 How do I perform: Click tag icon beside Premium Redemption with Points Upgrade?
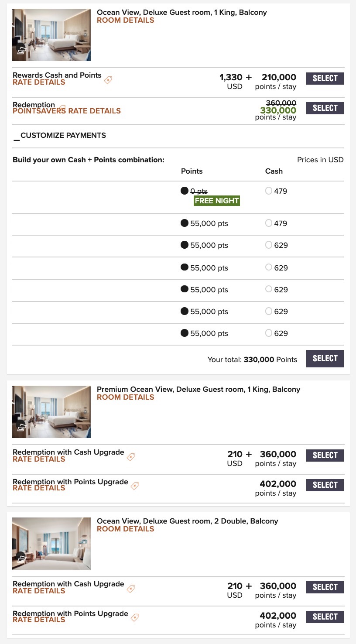tap(135, 486)
